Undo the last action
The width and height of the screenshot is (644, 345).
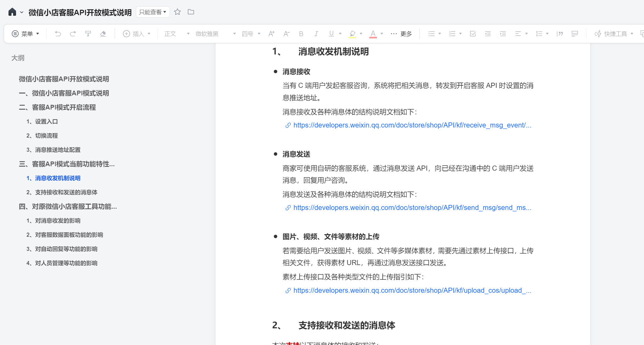58,34
